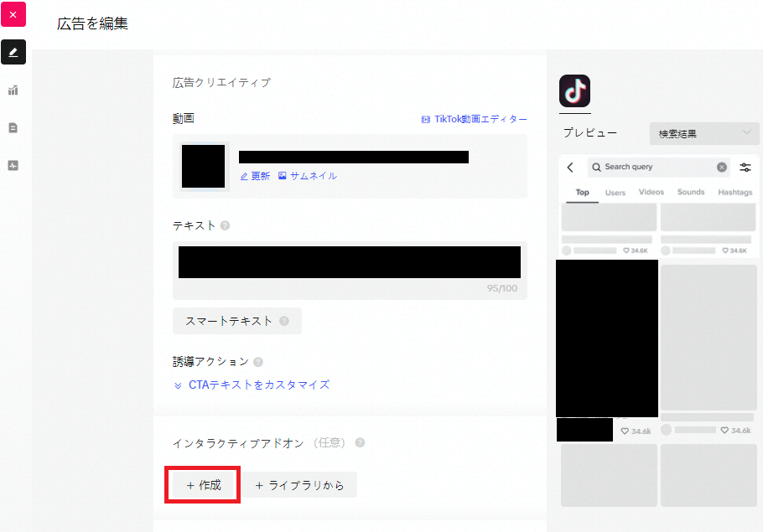Click the サムネイル link

click(x=308, y=176)
